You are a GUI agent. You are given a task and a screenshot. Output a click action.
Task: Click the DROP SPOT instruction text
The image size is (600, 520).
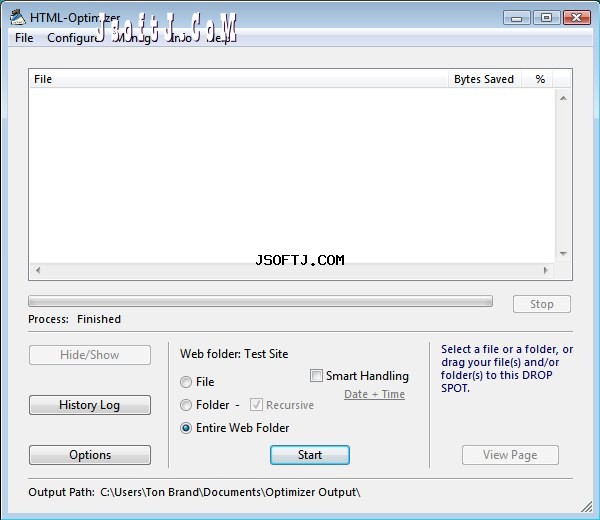(507, 368)
